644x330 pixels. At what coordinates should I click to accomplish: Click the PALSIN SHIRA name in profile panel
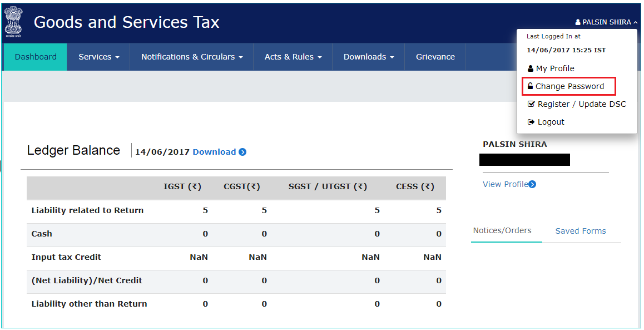click(514, 144)
